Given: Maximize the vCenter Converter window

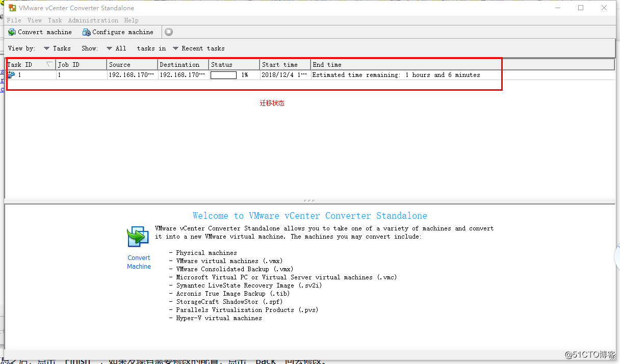Looking at the screenshot, I should 581,8.
